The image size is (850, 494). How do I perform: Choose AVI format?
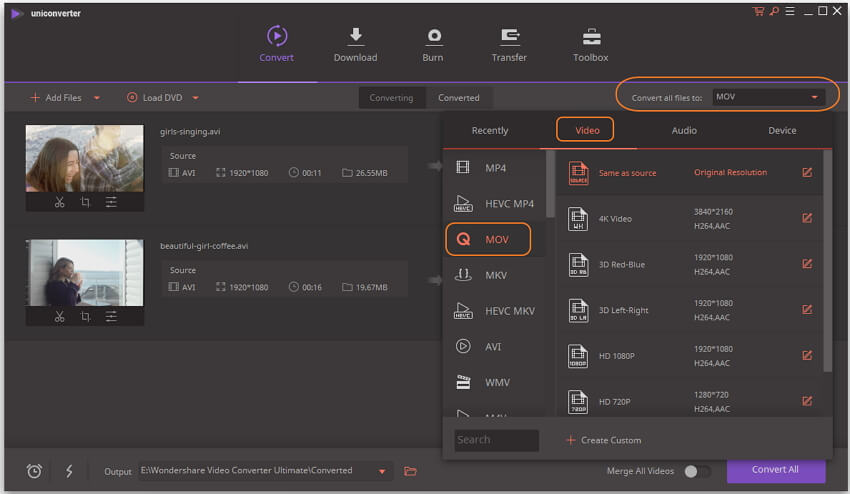tap(494, 347)
